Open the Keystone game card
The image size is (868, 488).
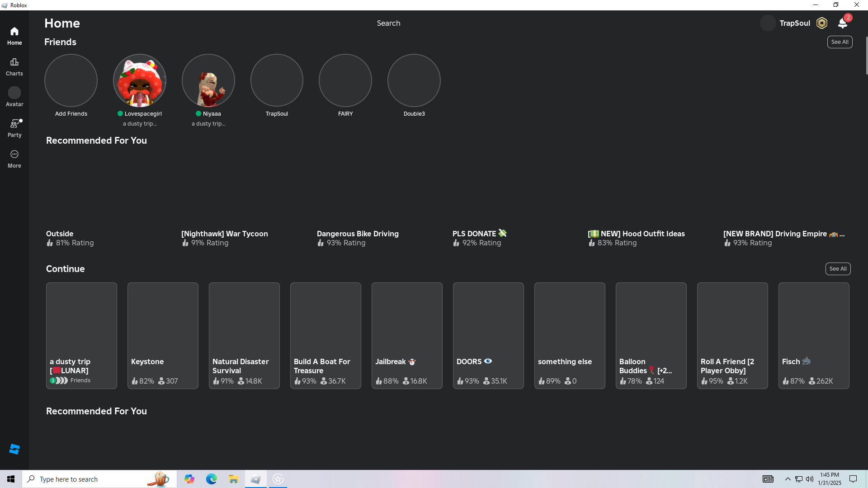163,336
